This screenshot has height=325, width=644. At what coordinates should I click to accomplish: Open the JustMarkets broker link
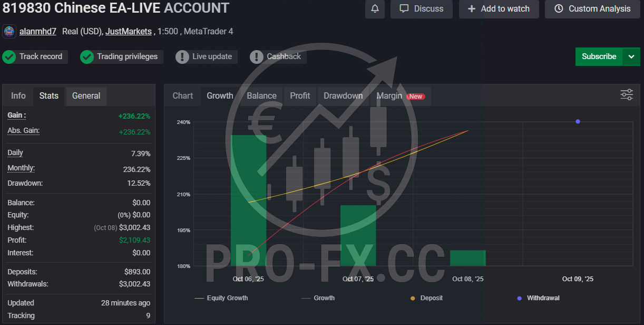coord(129,32)
